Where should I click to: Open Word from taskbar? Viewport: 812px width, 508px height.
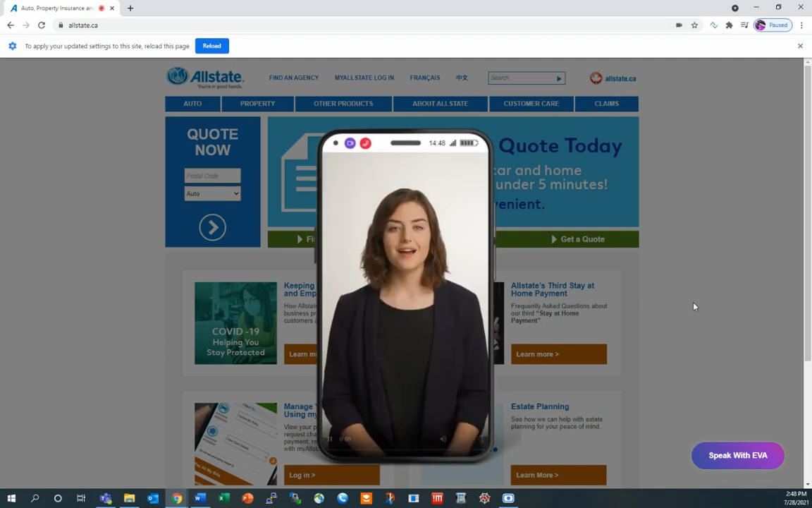point(200,498)
